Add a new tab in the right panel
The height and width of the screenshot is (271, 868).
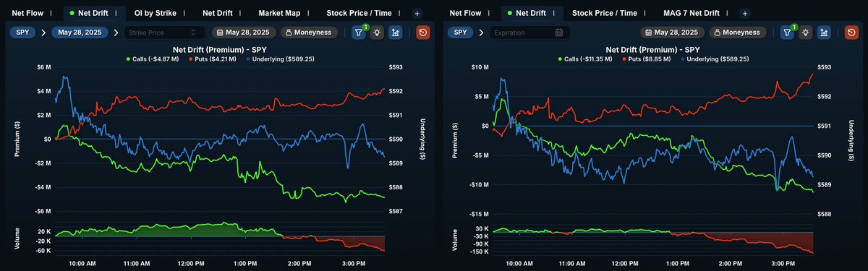click(745, 13)
